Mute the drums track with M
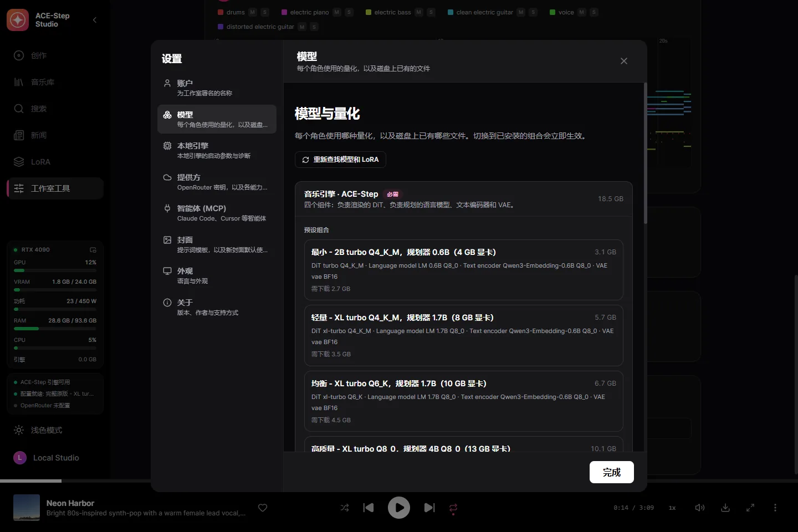The width and height of the screenshot is (798, 532). click(x=253, y=12)
